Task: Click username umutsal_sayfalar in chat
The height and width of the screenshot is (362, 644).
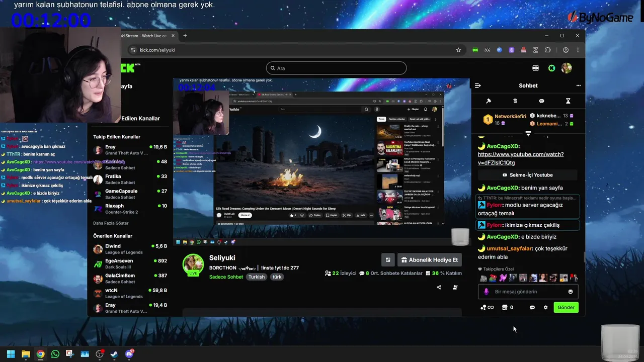Action: 510,248
